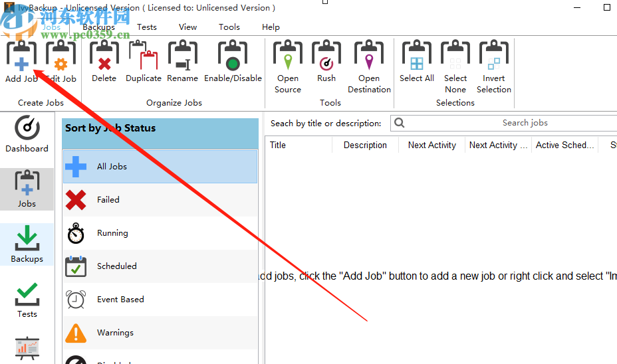Open the reports chart sidebar icon
Viewport: 617px width, 364px height.
27,348
